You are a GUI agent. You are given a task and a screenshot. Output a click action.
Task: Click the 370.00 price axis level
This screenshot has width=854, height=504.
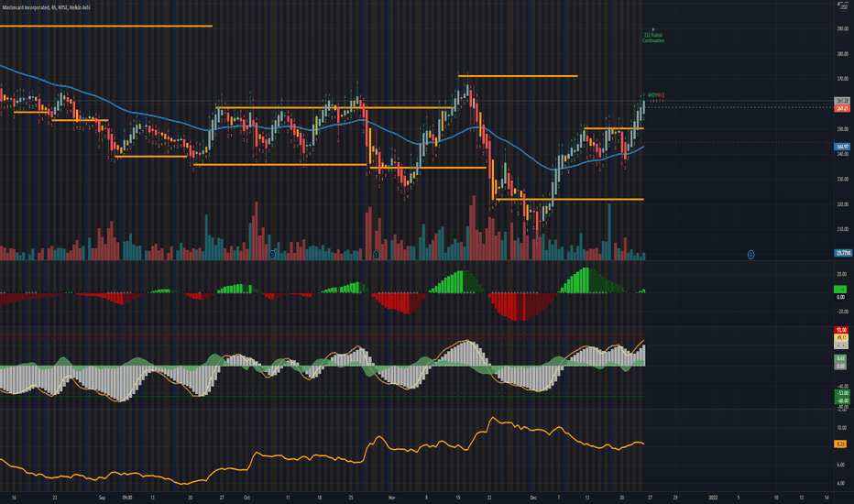point(842,79)
